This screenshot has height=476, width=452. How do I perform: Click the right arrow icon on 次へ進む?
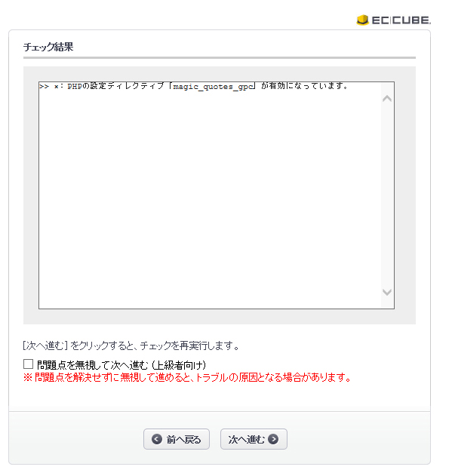coord(273,439)
